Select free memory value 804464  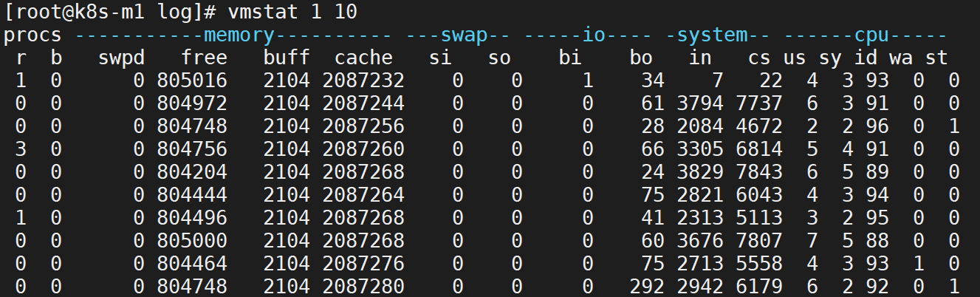pos(192,264)
